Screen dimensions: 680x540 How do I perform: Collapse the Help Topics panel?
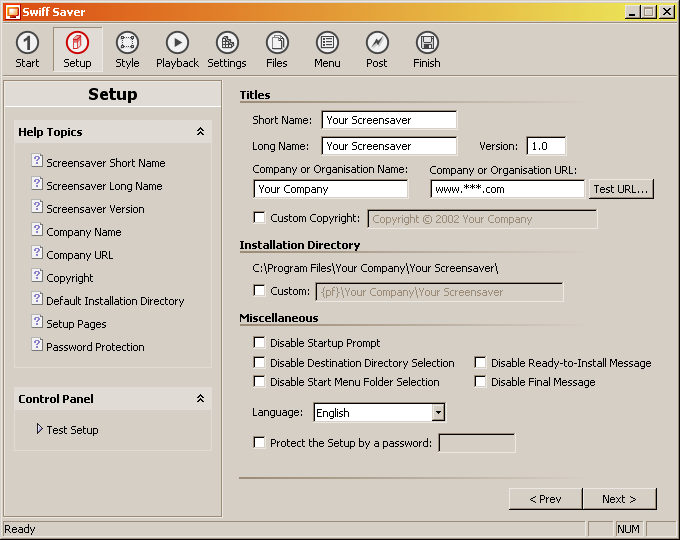click(200, 131)
